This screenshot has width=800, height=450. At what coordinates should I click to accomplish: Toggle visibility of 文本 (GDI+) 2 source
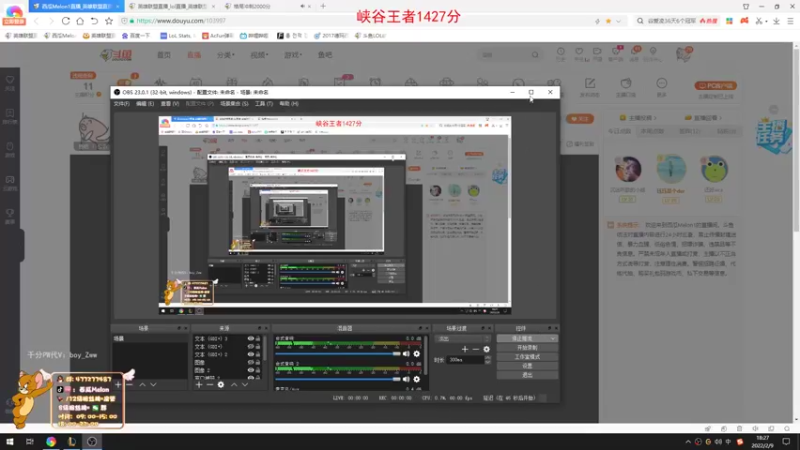pyautogui.click(x=251, y=354)
